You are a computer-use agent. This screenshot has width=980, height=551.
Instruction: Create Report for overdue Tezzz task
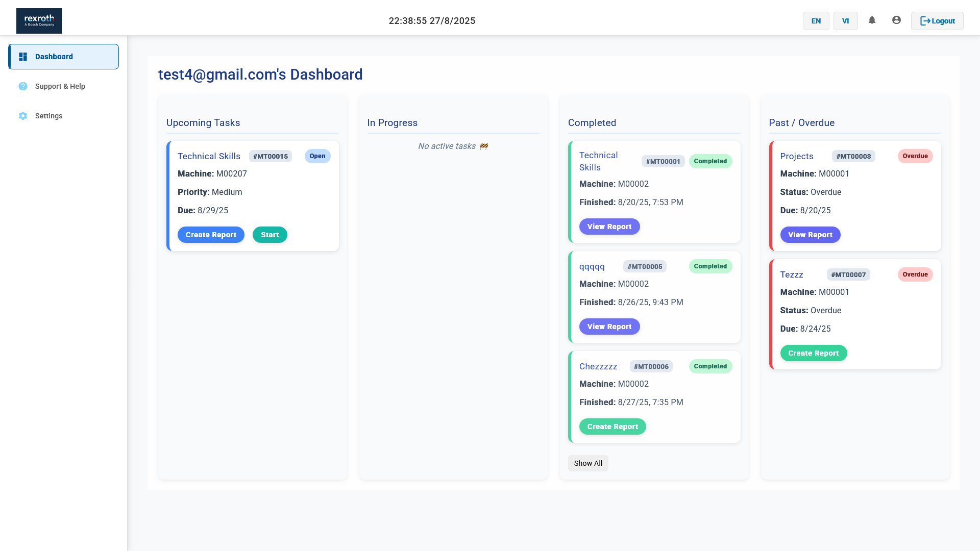pyautogui.click(x=813, y=353)
